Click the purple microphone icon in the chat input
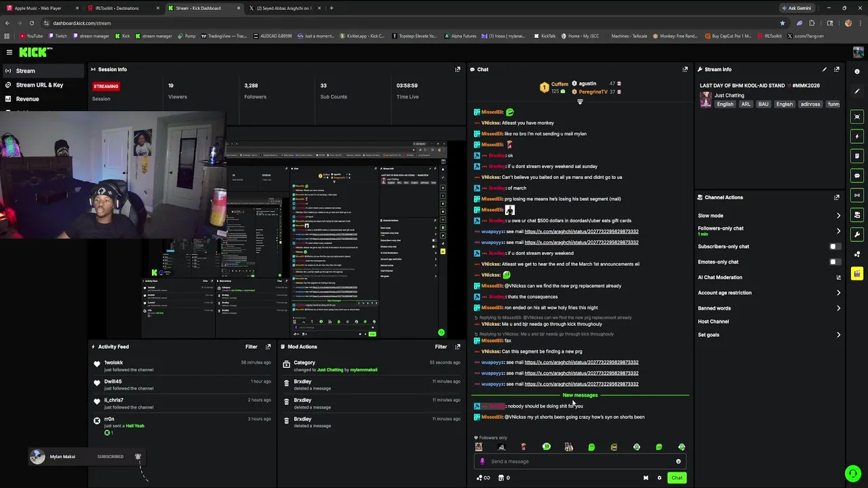This screenshot has height=488, width=868. 482,462
